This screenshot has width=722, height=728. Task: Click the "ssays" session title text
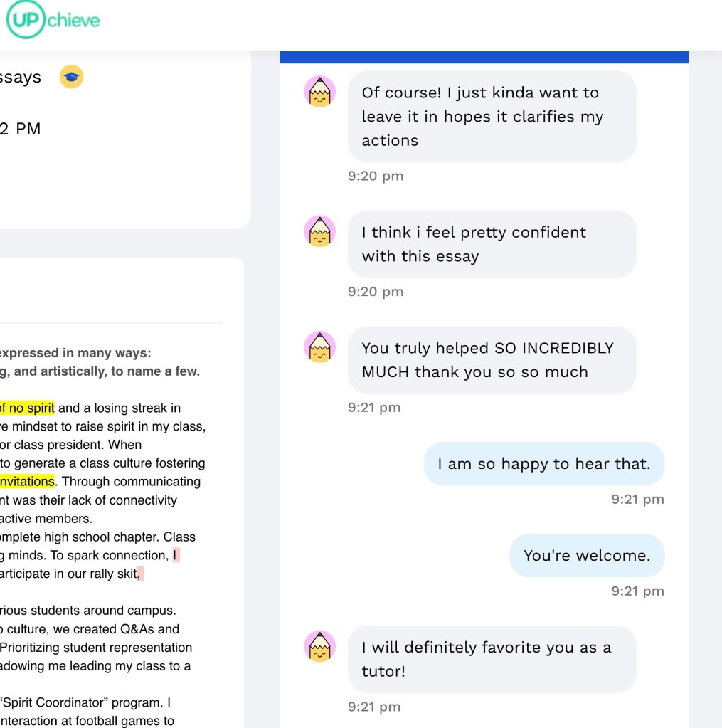pyautogui.click(x=21, y=78)
